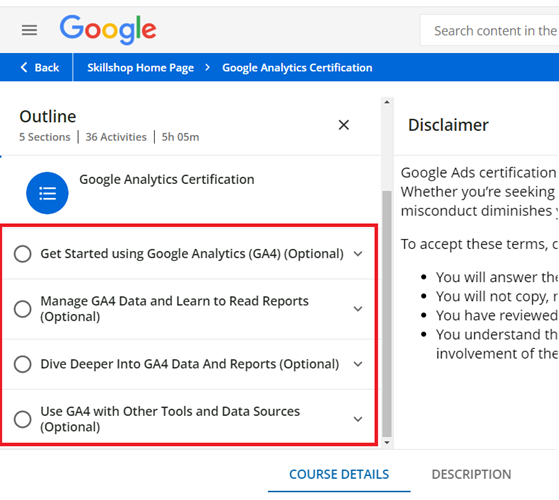Click Use GA4 with Other Tools label
Screen dimensions: 559x500
point(170,419)
